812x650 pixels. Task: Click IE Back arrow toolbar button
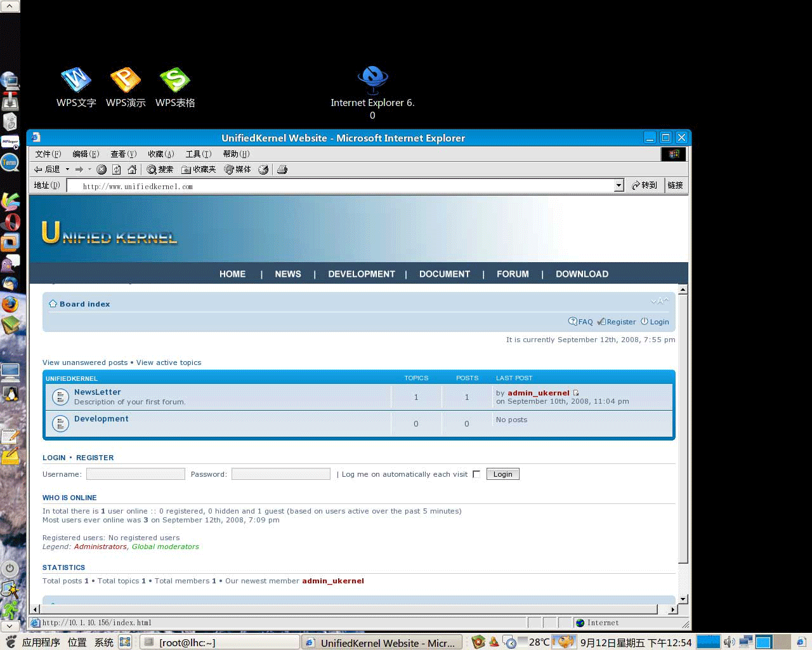47,169
